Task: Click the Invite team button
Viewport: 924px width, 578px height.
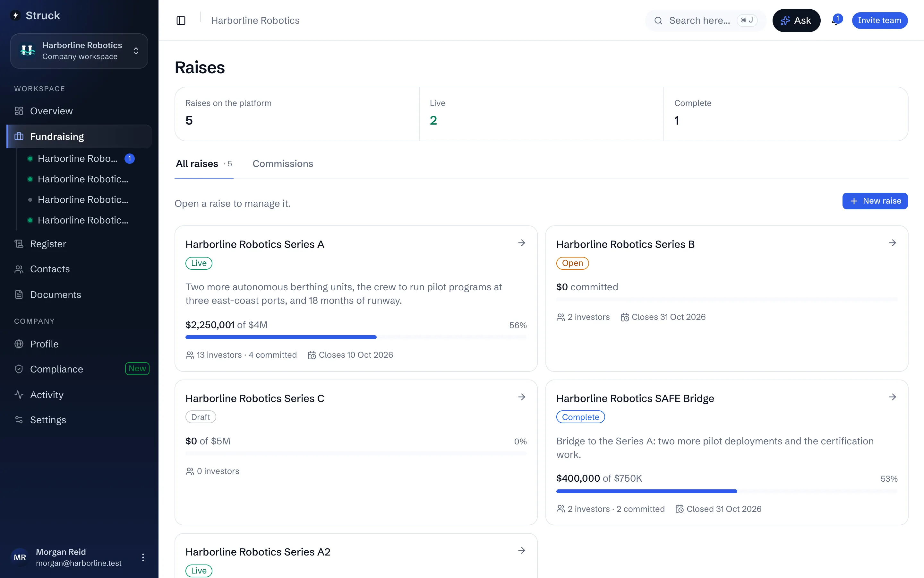Action: [x=879, y=21]
